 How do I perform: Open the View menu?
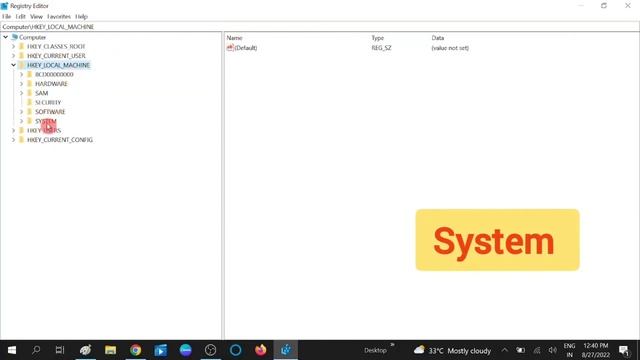pyautogui.click(x=36, y=16)
